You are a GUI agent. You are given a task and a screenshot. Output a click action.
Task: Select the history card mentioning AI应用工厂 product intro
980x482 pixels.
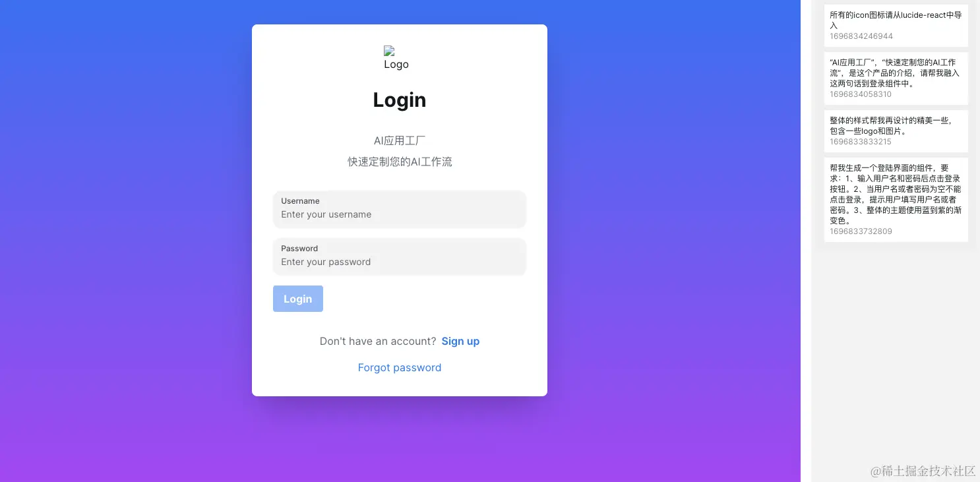pos(896,78)
